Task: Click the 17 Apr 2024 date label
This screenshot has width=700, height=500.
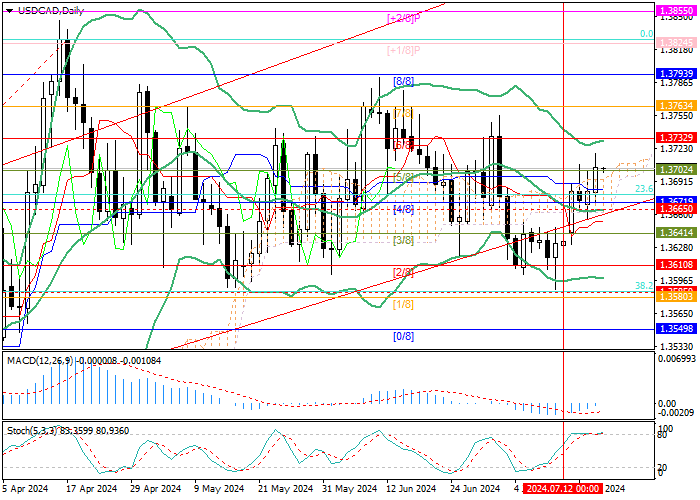Action: pos(84,489)
